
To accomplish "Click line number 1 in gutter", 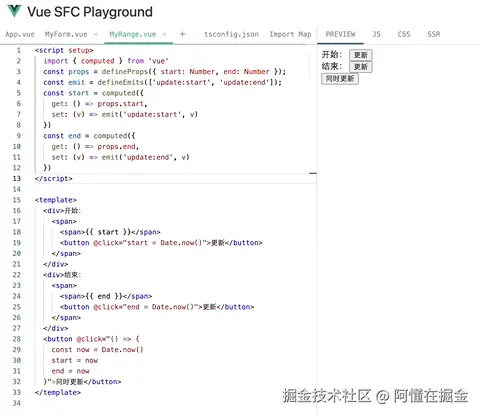I will pos(19,50).
